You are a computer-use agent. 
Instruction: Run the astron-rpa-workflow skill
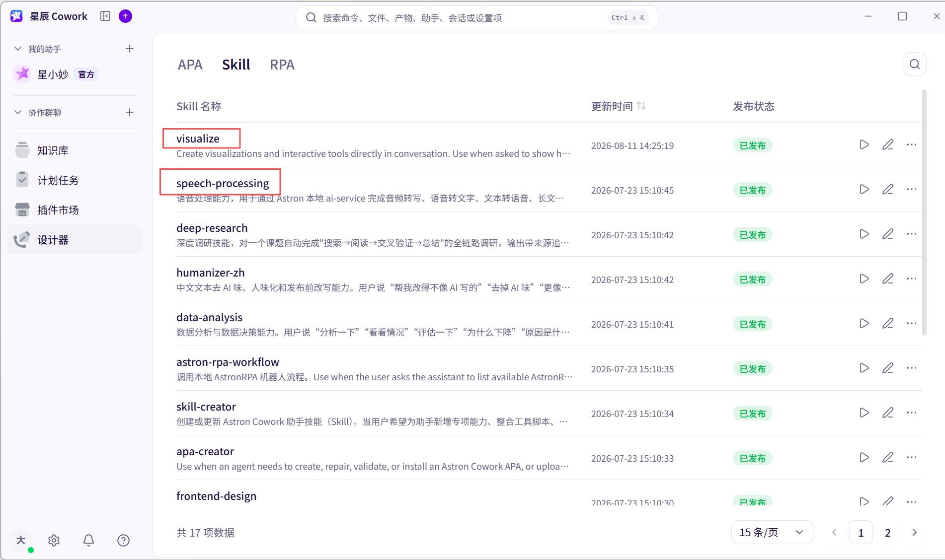tap(864, 368)
